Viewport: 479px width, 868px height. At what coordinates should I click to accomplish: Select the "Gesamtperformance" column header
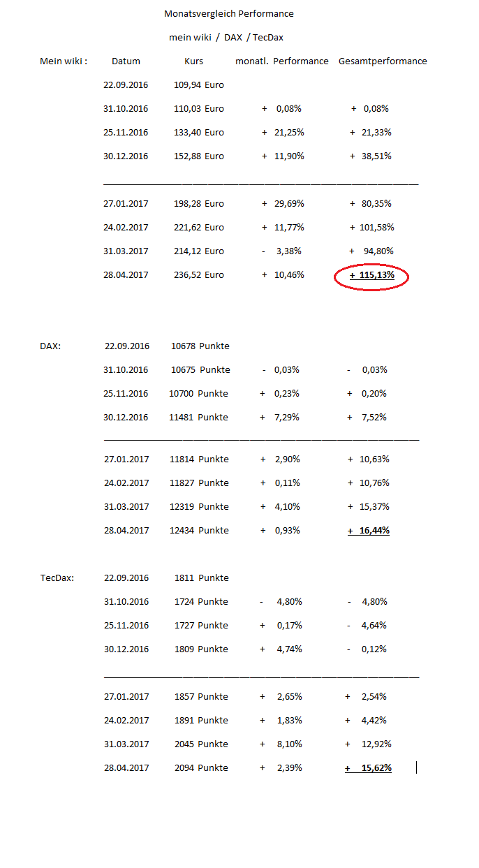coord(383,61)
